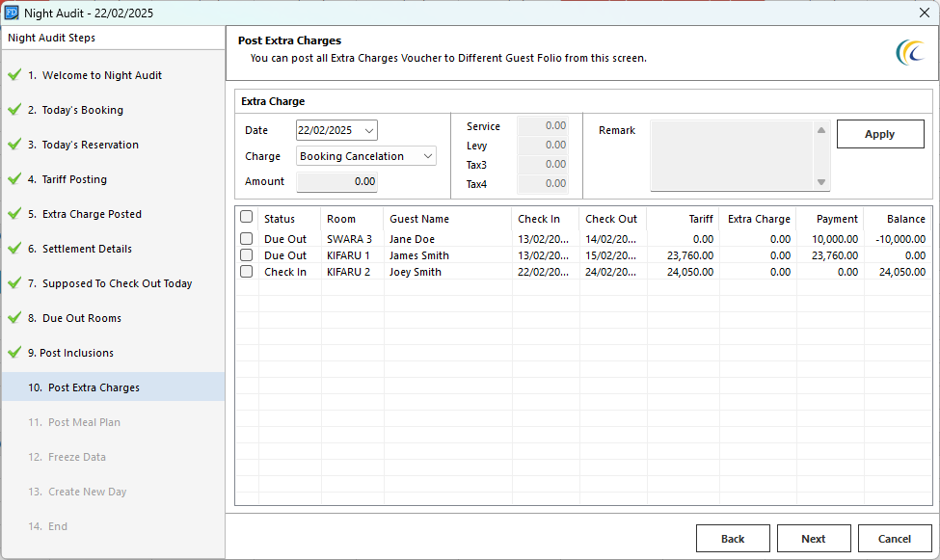The image size is (940, 560).
Task: Open the Post Inclusions step
Action: point(76,353)
